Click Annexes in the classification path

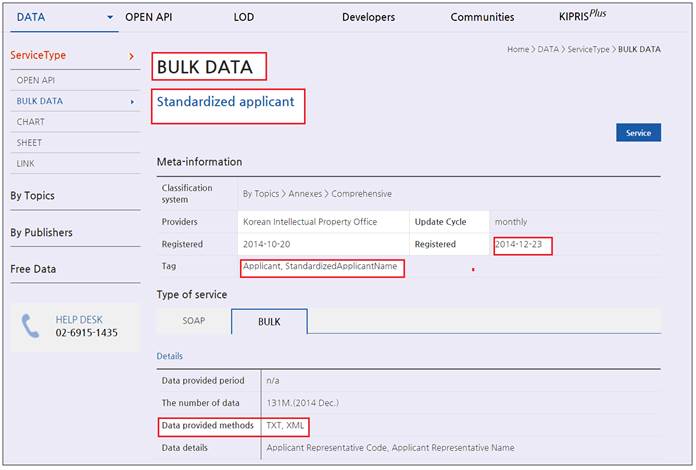coord(305,194)
